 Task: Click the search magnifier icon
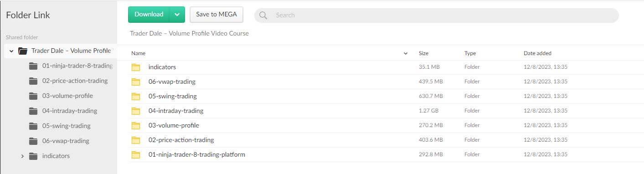click(x=263, y=15)
